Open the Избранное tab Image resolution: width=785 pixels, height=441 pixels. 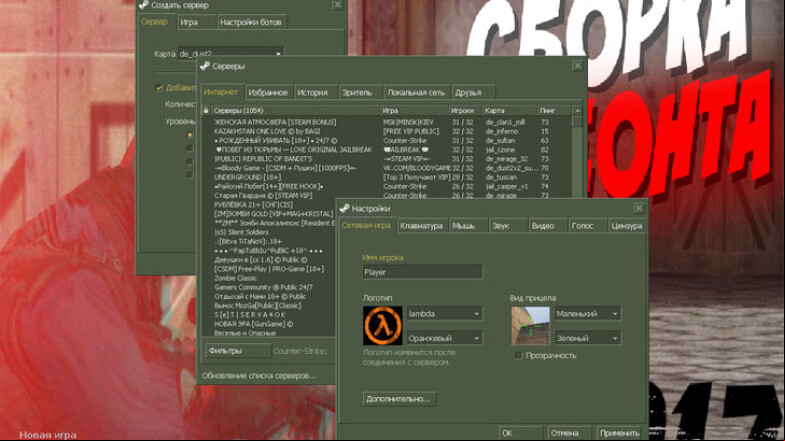pos(268,93)
